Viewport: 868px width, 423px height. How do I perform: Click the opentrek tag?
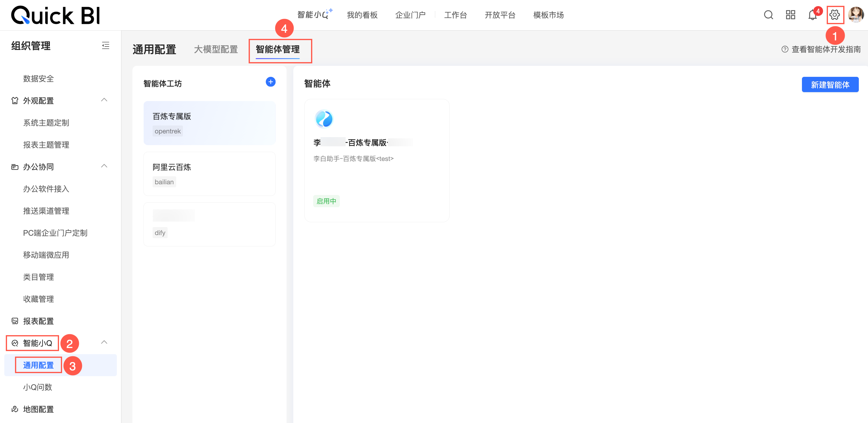(x=168, y=131)
